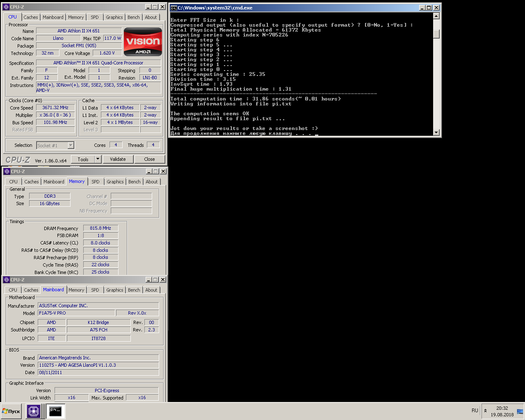Select About tab in the Mainboard CPU-Z window

[x=151, y=290]
